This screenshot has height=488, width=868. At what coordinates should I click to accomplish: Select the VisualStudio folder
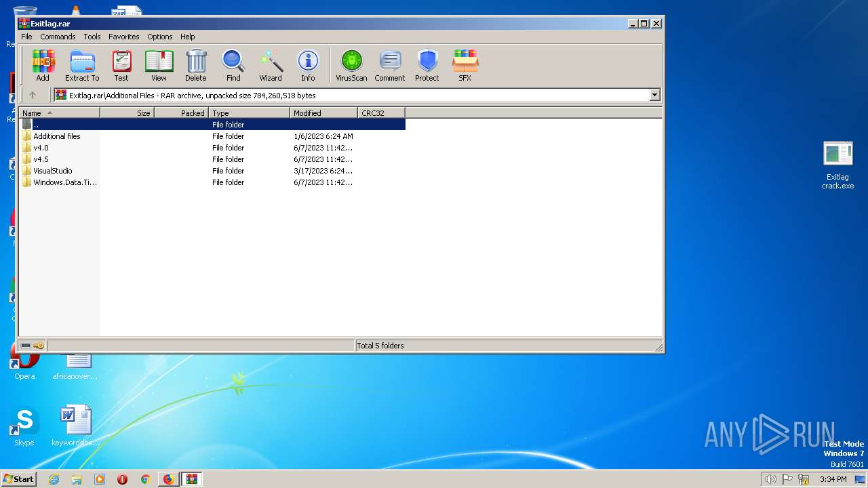tap(52, 171)
